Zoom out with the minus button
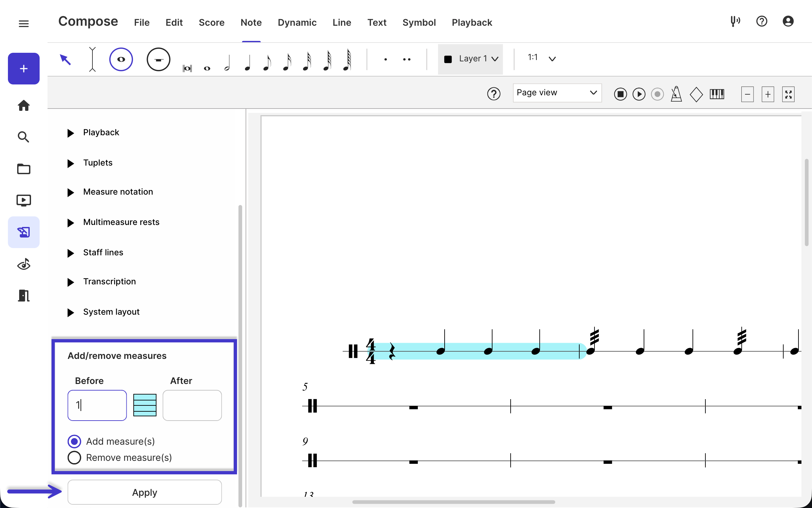 (x=748, y=94)
